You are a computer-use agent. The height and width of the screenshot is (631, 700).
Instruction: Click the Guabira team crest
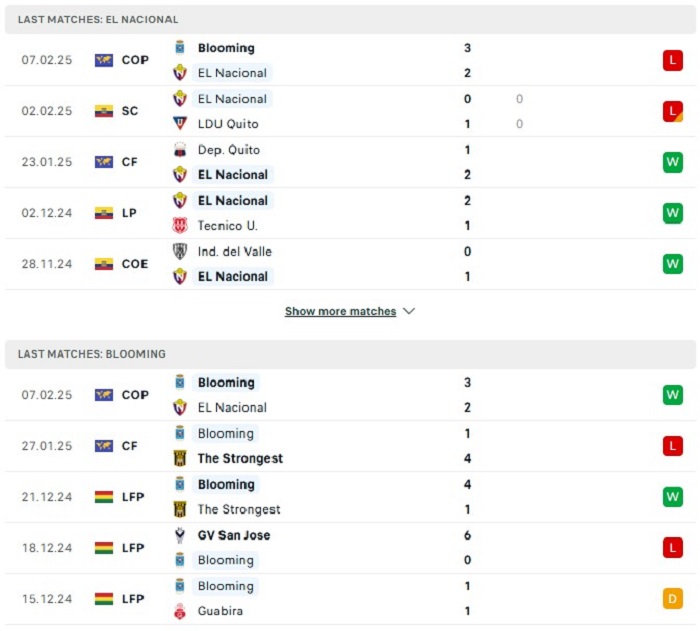[180, 611]
